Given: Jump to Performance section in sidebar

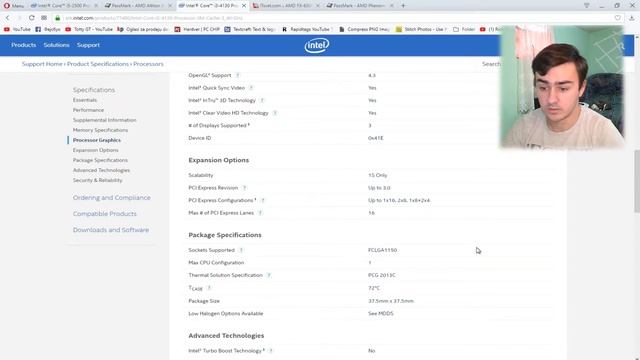Looking at the screenshot, I should tap(89, 110).
